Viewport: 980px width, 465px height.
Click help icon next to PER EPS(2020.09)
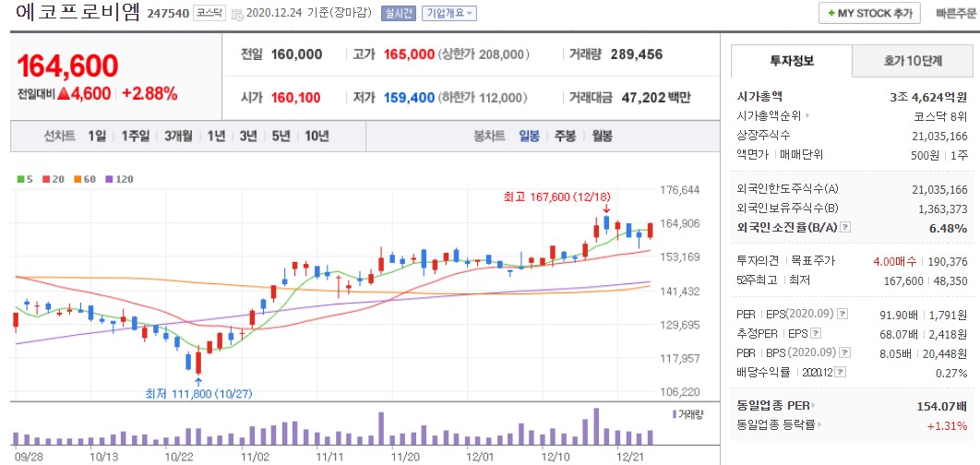(x=842, y=313)
